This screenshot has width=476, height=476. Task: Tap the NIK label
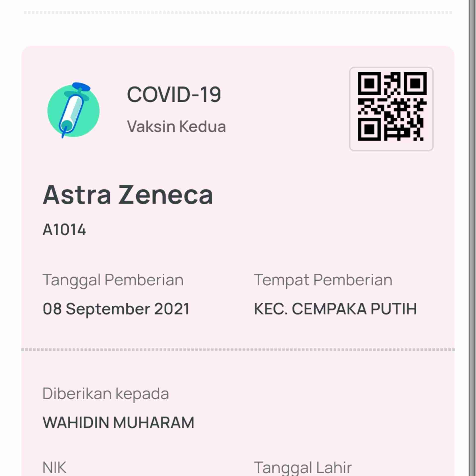(x=54, y=468)
